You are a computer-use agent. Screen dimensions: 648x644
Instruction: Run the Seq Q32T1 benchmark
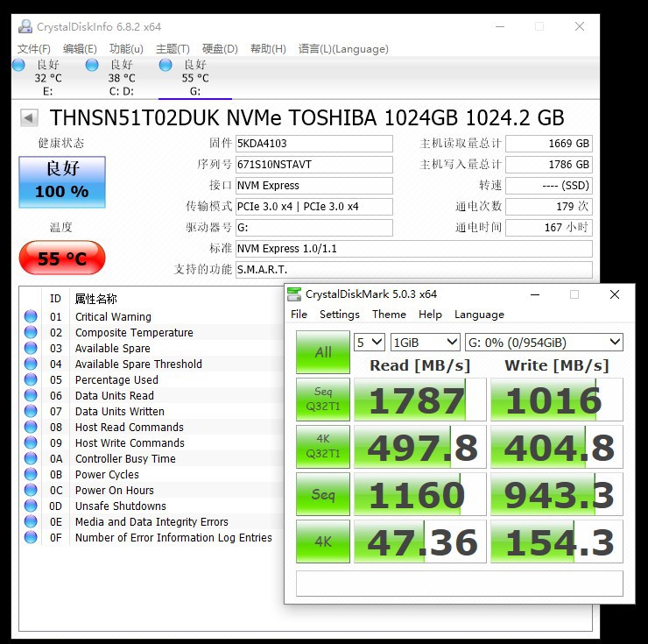point(323,400)
